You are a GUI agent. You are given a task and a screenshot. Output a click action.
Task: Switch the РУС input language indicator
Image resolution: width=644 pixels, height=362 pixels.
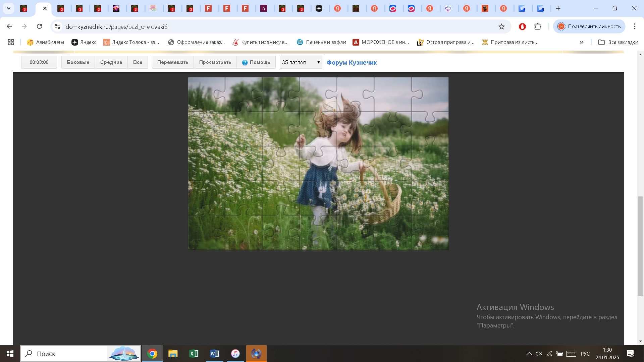[585, 354]
